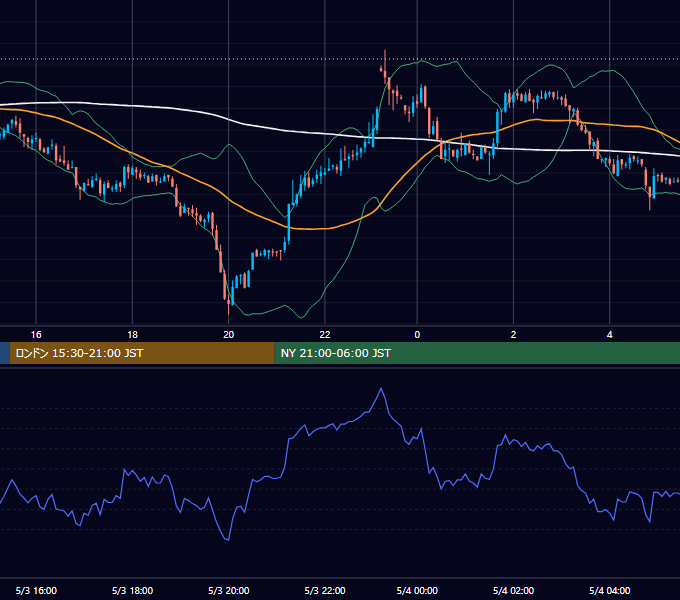Click the 5/4 04:00 time label

(x=610, y=590)
